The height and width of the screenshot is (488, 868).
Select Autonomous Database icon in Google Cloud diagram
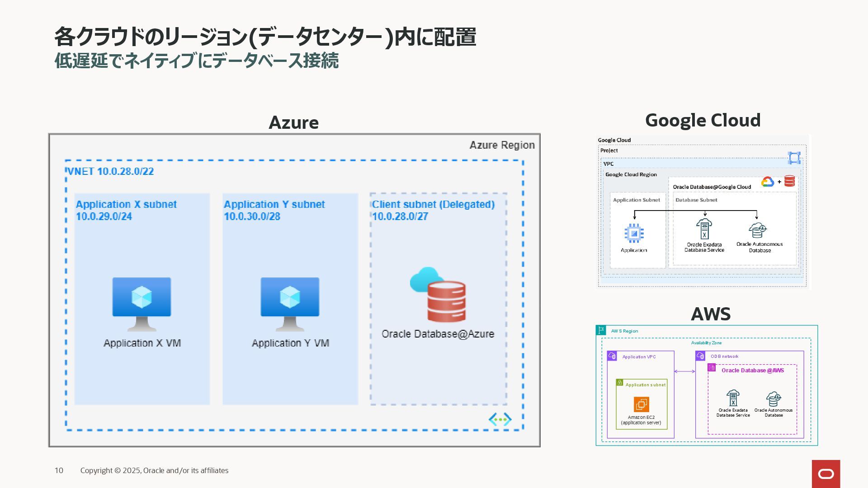point(758,230)
